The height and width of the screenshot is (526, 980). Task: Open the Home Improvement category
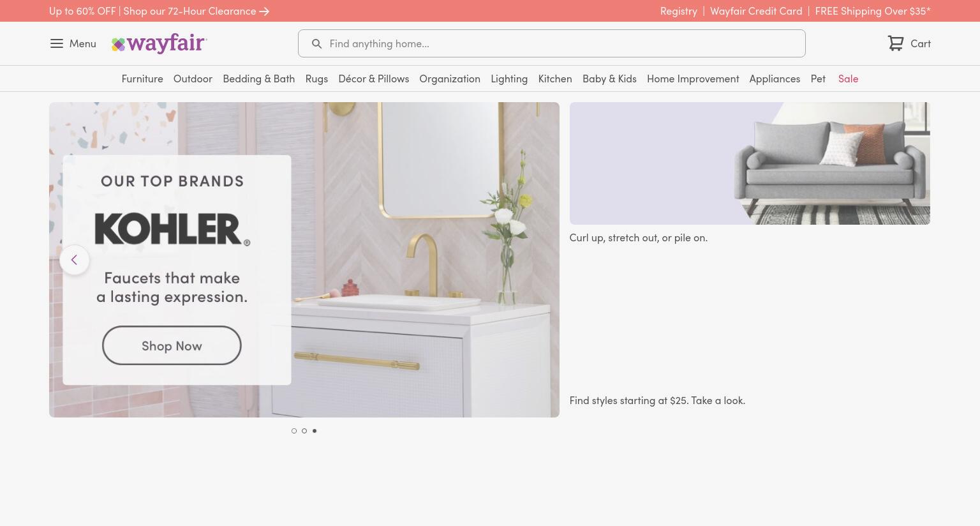tap(693, 79)
